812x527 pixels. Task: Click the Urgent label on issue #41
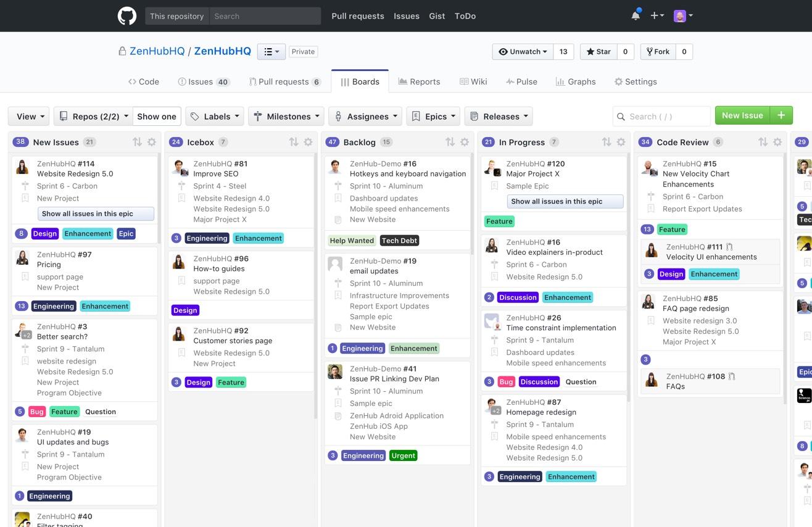click(403, 455)
